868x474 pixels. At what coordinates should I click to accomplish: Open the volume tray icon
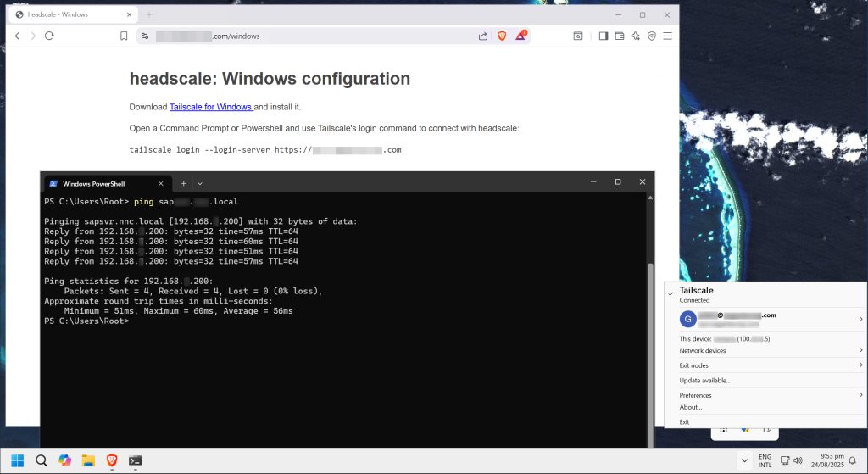[798, 460]
